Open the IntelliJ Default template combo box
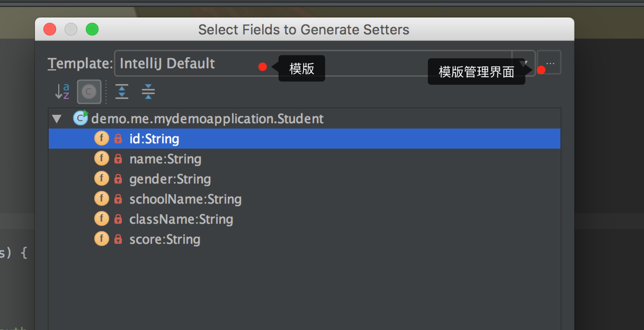This screenshot has height=330, width=644. (x=312, y=63)
